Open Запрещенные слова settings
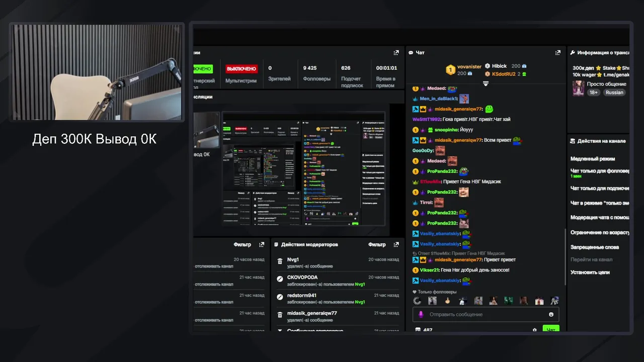The height and width of the screenshot is (362, 644). pos(595,247)
